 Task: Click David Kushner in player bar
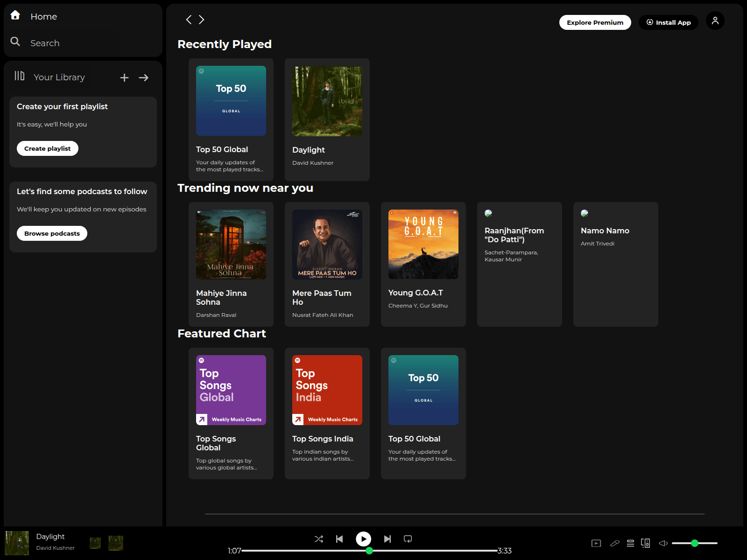(56, 548)
